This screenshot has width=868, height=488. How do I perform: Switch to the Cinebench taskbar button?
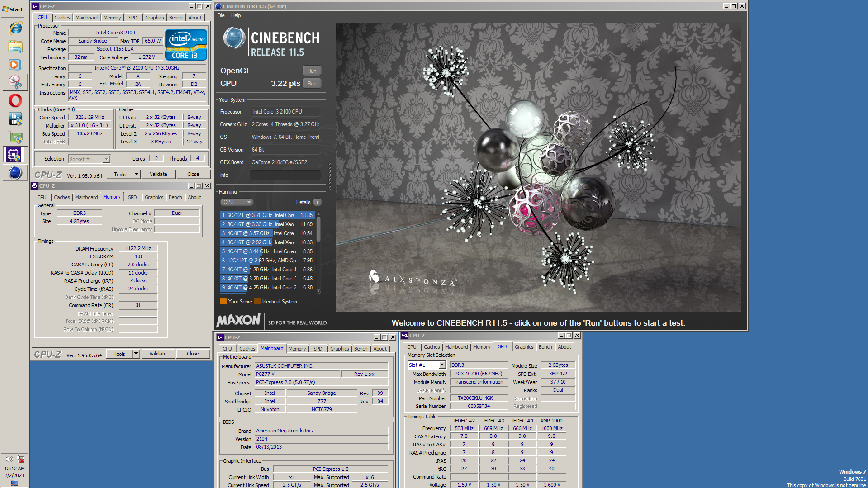(x=15, y=173)
